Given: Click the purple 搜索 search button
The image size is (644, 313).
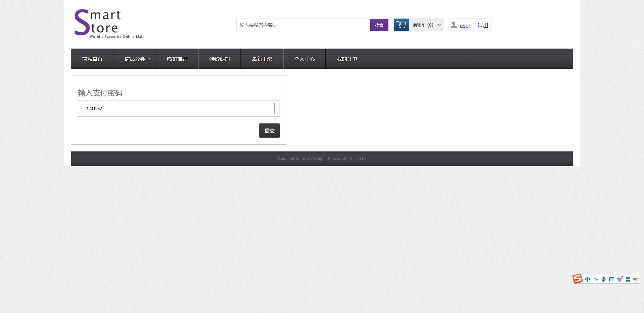Looking at the screenshot, I should [x=379, y=25].
